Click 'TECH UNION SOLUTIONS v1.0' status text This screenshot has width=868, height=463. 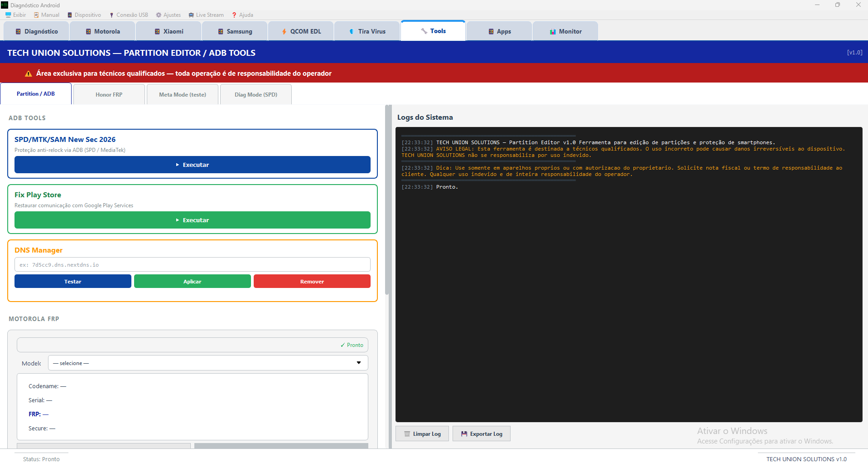tap(806, 459)
